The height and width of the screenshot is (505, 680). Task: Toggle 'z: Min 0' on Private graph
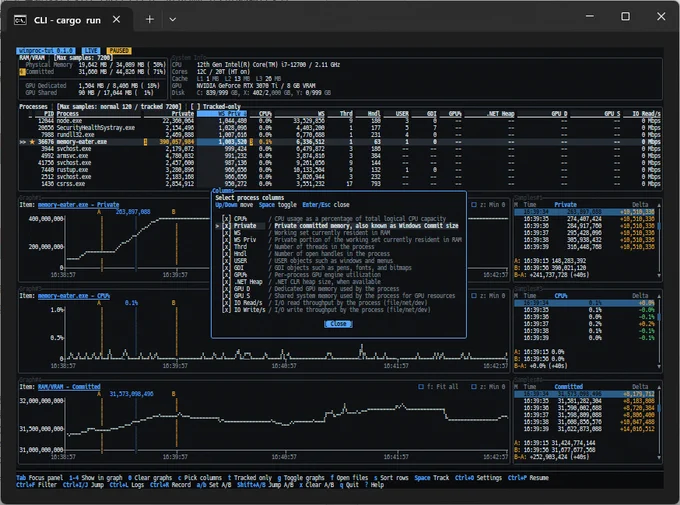488,204
